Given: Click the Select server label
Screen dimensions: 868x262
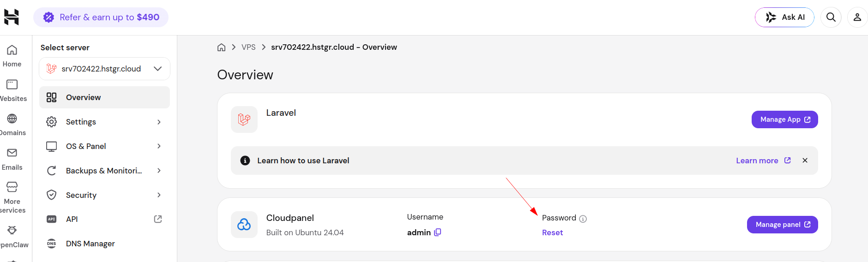Looking at the screenshot, I should click(x=65, y=48).
